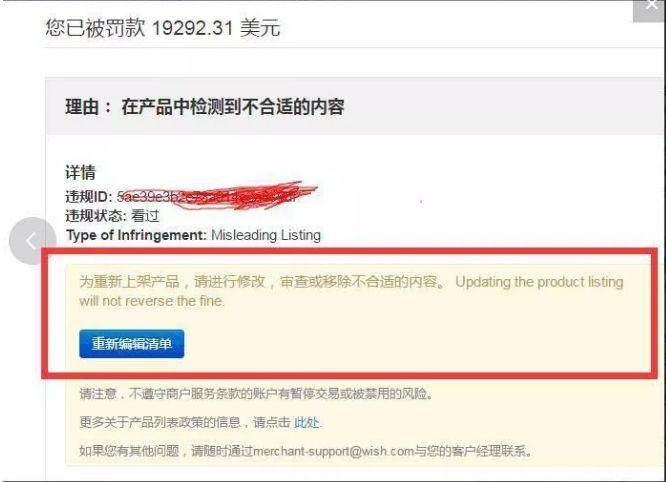Click the merchant-support@wish.com email address
Viewport: 666px width, 482px height.
coord(333,451)
